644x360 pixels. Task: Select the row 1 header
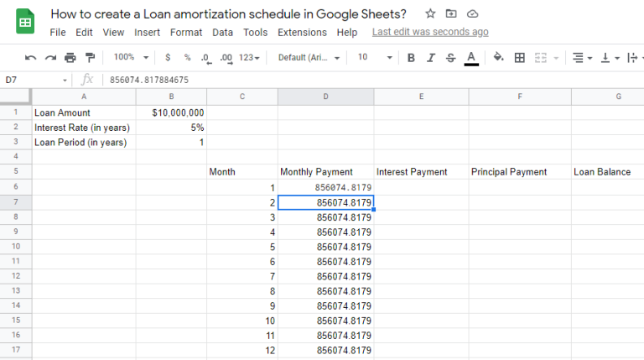(16, 112)
